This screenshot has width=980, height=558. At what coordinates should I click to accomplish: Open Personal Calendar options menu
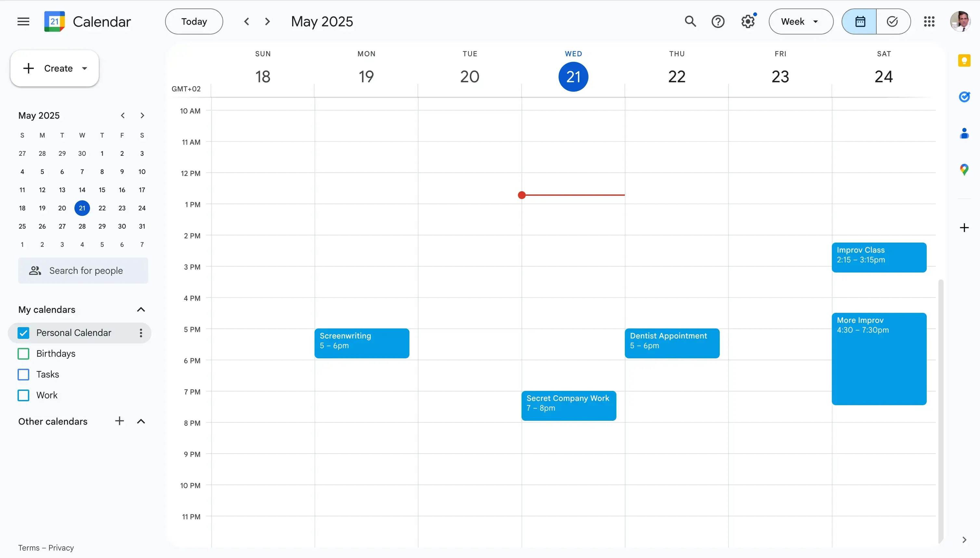pyautogui.click(x=141, y=333)
